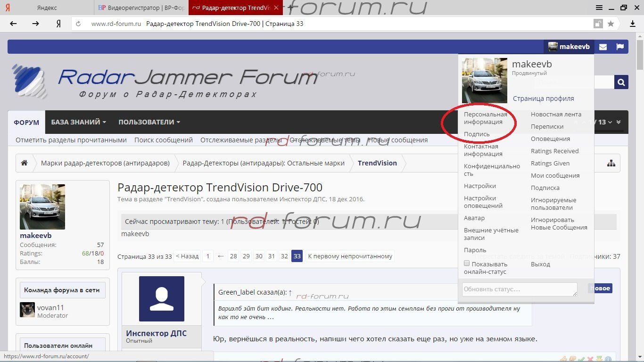Open Внешние учётные записи entry
Viewport: 644px width, 362px height.
pyautogui.click(x=491, y=234)
